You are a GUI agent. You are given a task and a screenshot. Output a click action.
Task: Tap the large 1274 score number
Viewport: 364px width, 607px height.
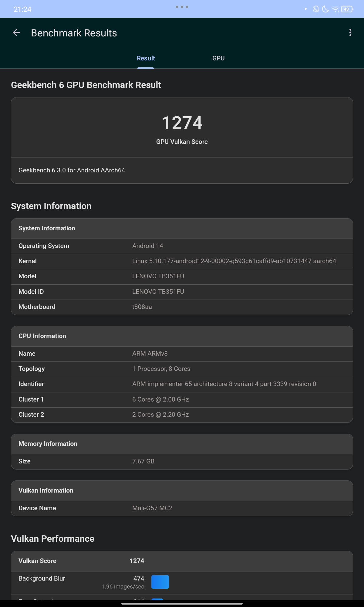182,123
